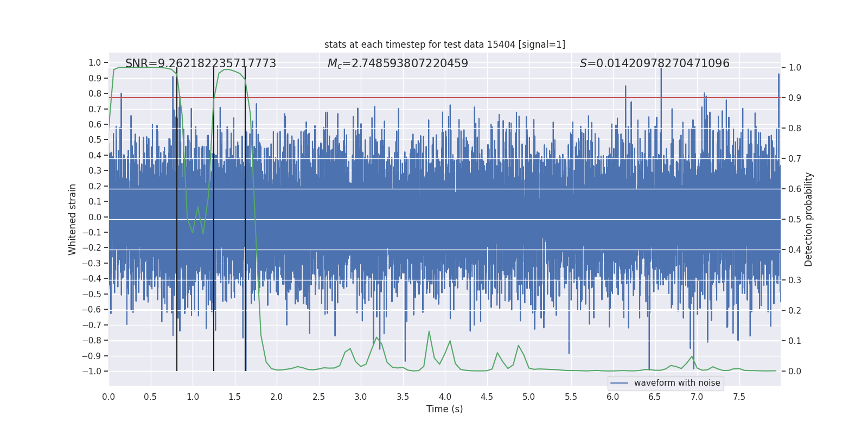Select the black vertical marker near 1.6 seconds

[245, 219]
